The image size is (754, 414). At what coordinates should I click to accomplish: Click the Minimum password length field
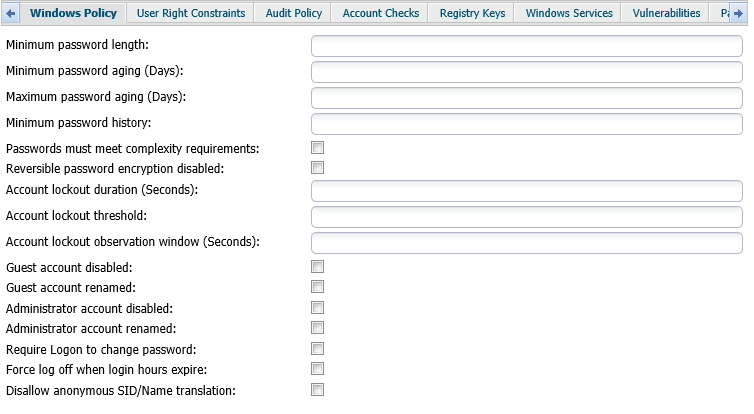tap(526, 46)
